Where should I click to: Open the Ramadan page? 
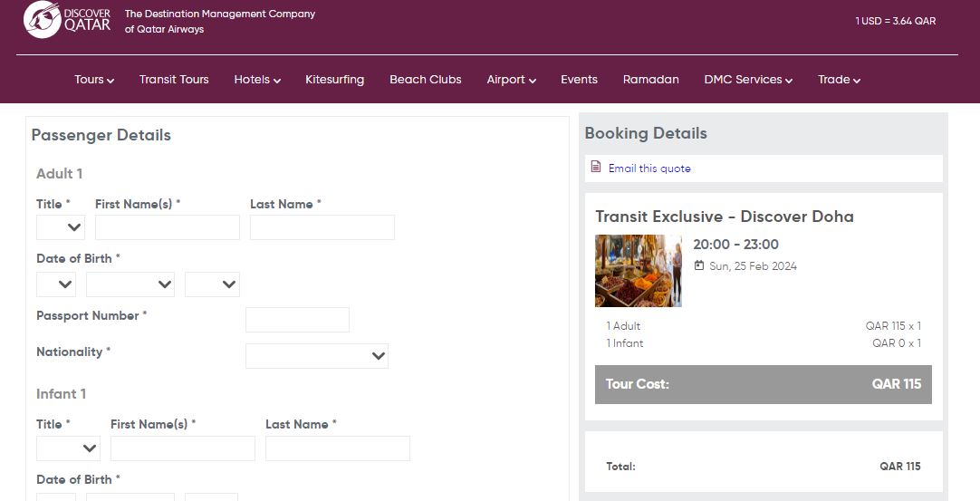[650, 80]
